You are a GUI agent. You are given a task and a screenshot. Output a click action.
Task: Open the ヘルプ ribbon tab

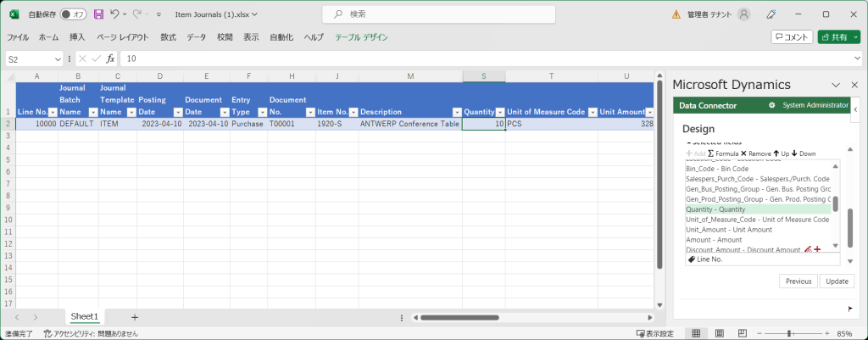tap(314, 37)
